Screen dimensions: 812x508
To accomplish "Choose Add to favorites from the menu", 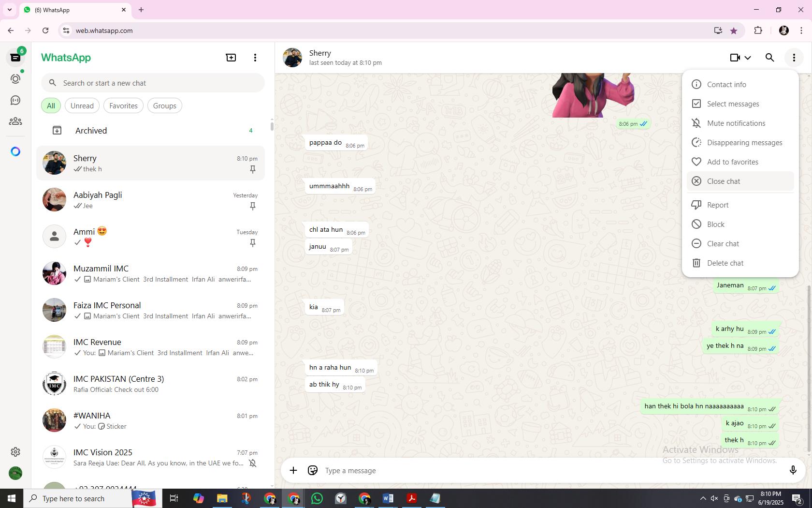I will click(740, 162).
